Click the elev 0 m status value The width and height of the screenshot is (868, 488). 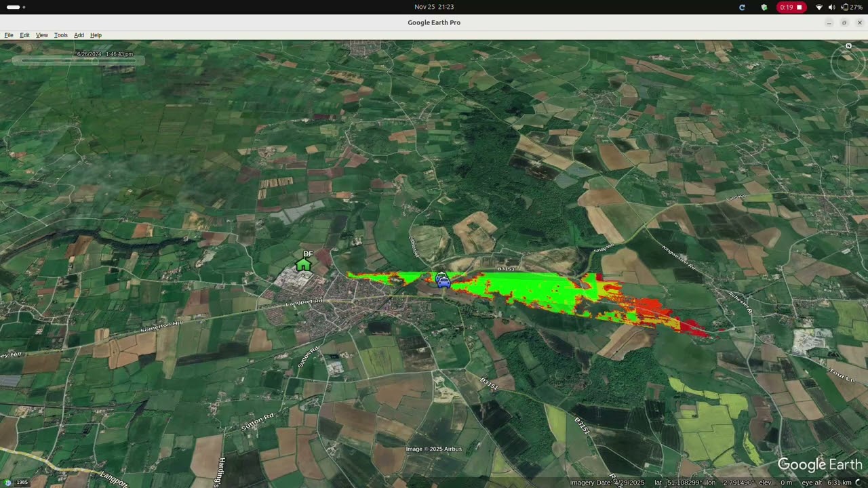tap(776, 483)
